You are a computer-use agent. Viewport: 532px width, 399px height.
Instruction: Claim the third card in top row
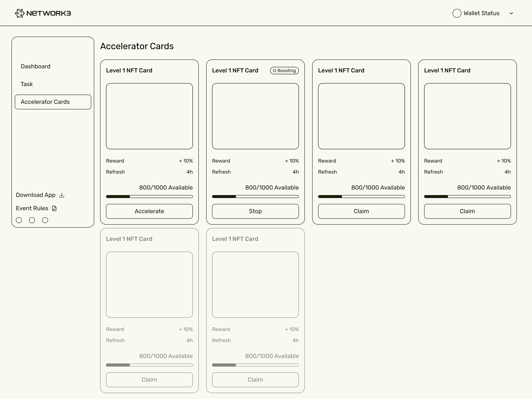click(x=361, y=211)
